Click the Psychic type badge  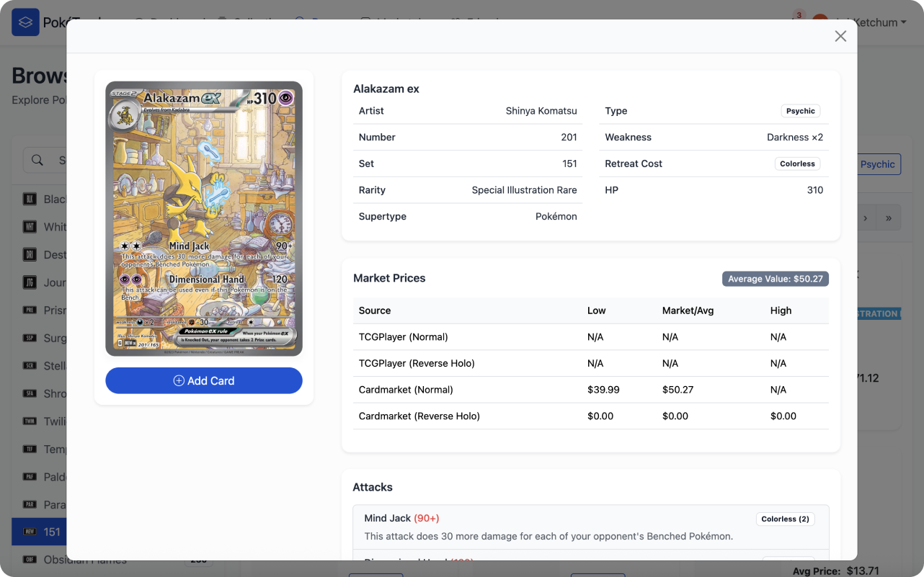[801, 111]
